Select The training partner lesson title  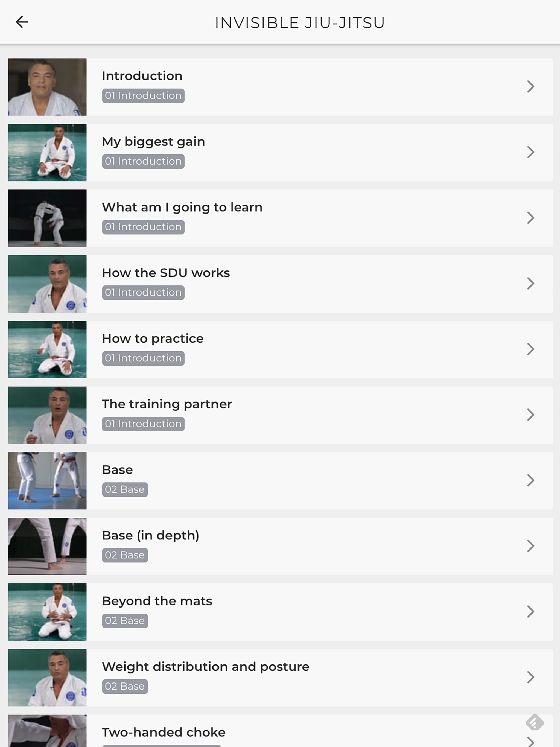point(167,404)
